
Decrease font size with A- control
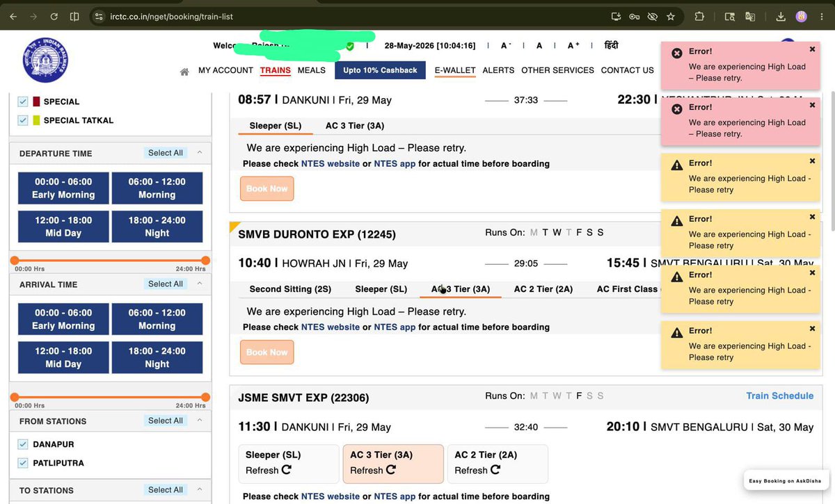[506, 46]
